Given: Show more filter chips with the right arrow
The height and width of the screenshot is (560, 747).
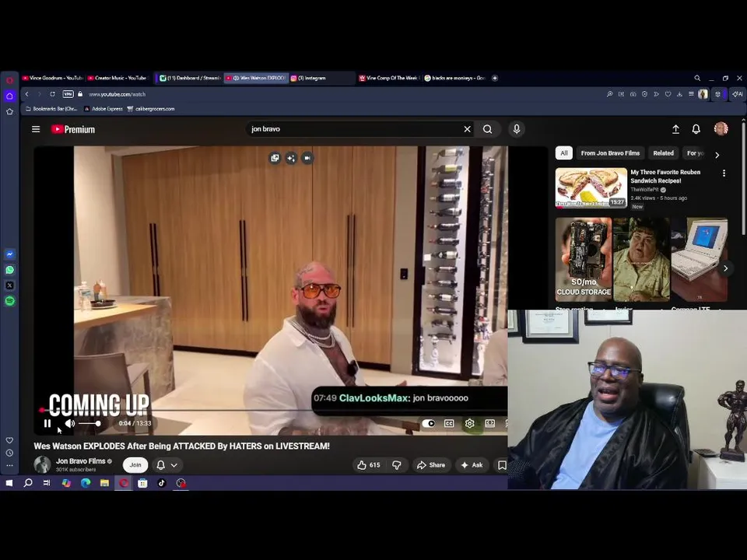Looking at the screenshot, I should pyautogui.click(x=717, y=155).
